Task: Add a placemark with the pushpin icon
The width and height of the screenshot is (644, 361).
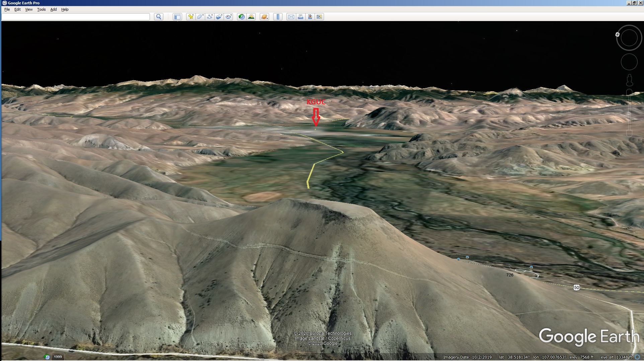Action: [191, 17]
